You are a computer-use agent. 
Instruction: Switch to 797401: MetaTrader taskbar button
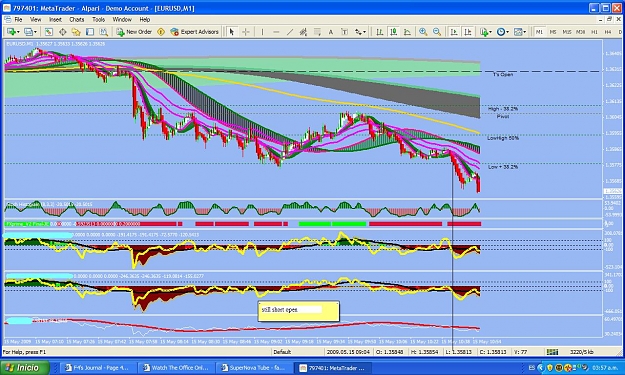(x=332, y=368)
